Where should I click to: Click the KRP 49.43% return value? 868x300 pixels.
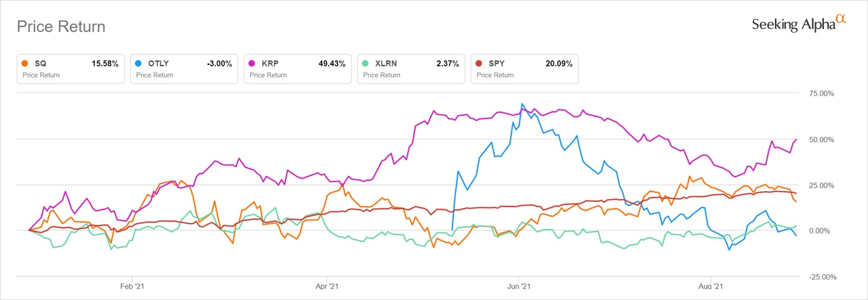[x=332, y=64]
